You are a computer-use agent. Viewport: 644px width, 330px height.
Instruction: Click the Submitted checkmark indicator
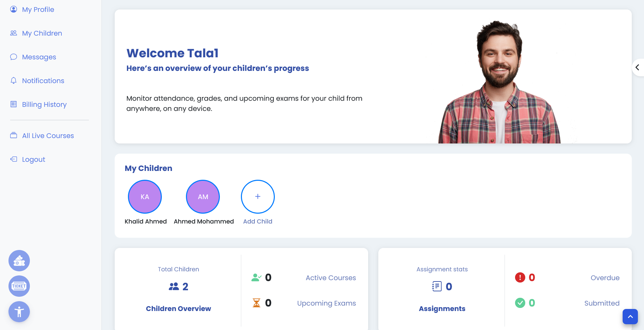520,303
